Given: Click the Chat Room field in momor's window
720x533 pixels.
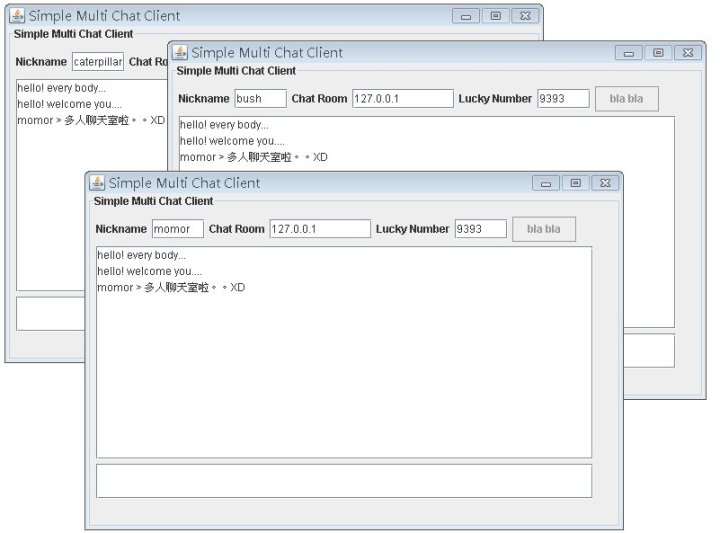Looking at the screenshot, I should click(320, 229).
